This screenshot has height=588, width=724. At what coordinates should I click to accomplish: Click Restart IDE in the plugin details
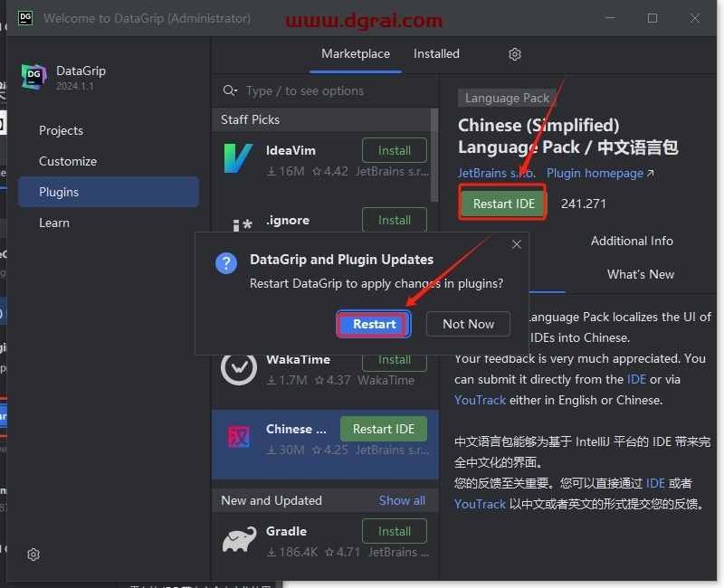pos(503,204)
